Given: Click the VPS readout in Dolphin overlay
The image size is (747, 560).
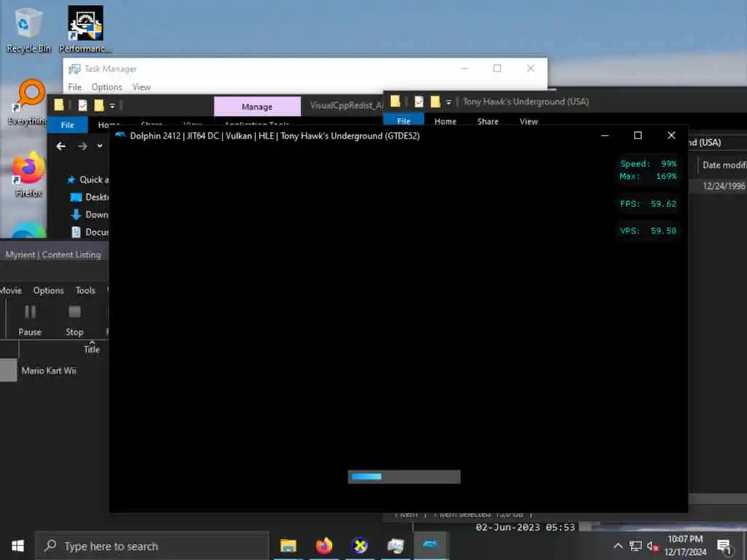Looking at the screenshot, I should (x=648, y=231).
